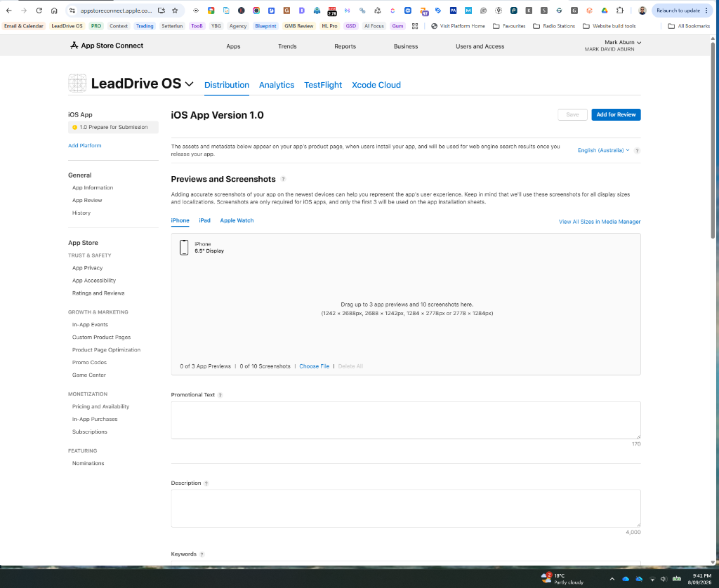Click the question mark beside Description

point(206,483)
